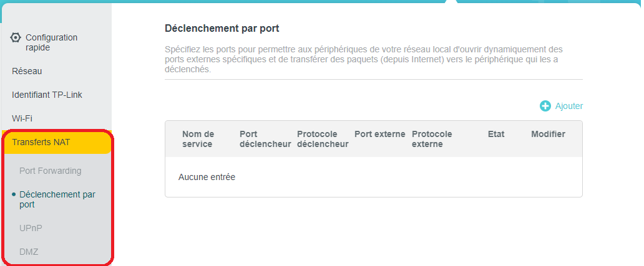Select Port Forwarding submenu item
This screenshot has width=644, height=266.
click(50, 171)
